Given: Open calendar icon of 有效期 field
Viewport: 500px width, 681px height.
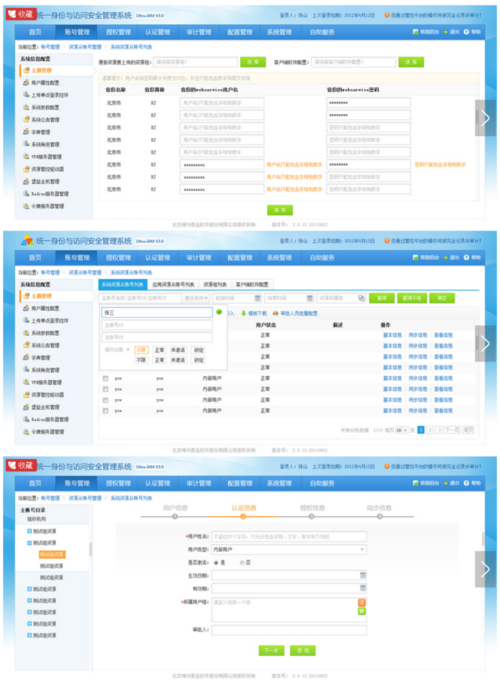Looking at the screenshot, I should click(x=363, y=588).
